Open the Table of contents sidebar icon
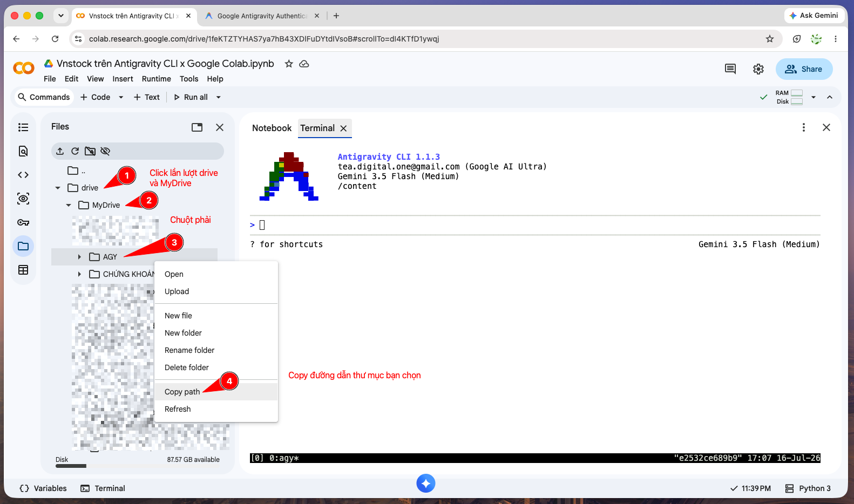The height and width of the screenshot is (504, 854). pos(23,127)
